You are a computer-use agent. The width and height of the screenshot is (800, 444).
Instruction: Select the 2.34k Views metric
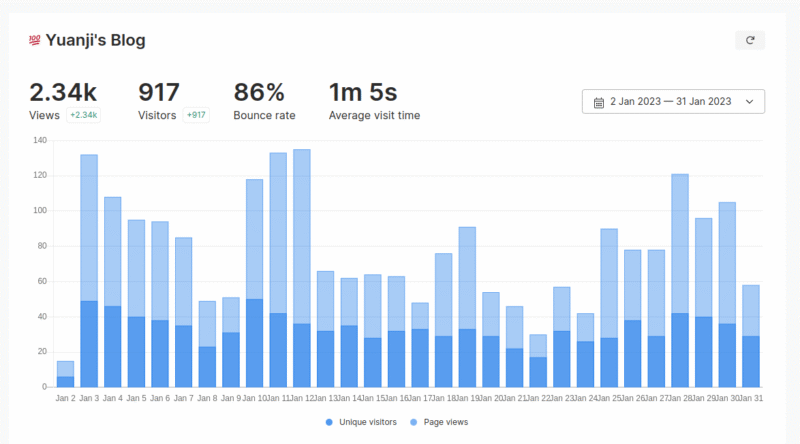[62, 93]
